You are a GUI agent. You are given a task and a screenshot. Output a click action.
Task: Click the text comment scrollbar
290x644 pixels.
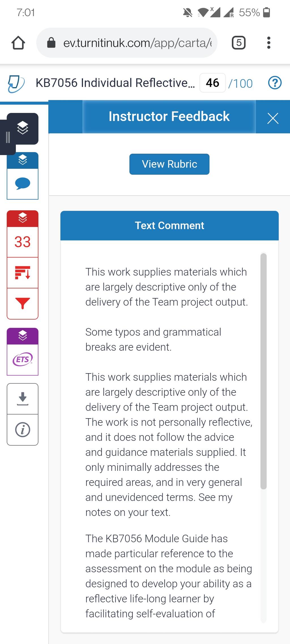[x=264, y=371]
